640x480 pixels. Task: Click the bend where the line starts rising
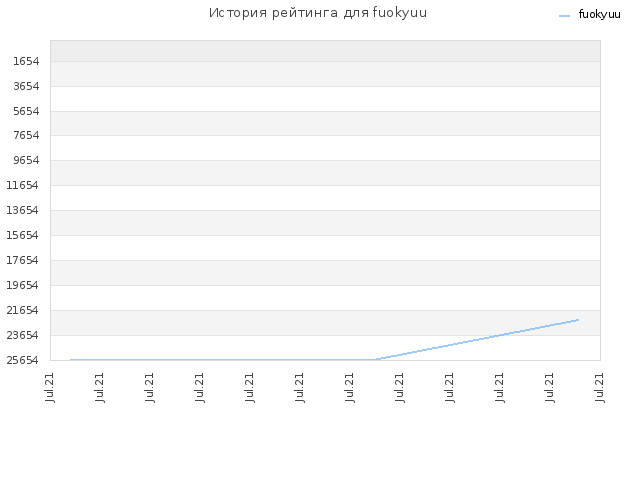[x=376, y=360]
